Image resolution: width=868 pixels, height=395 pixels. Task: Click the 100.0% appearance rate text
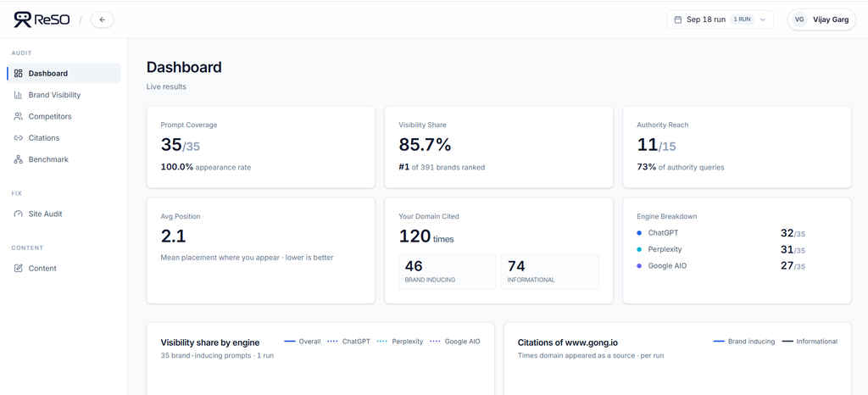click(x=206, y=167)
